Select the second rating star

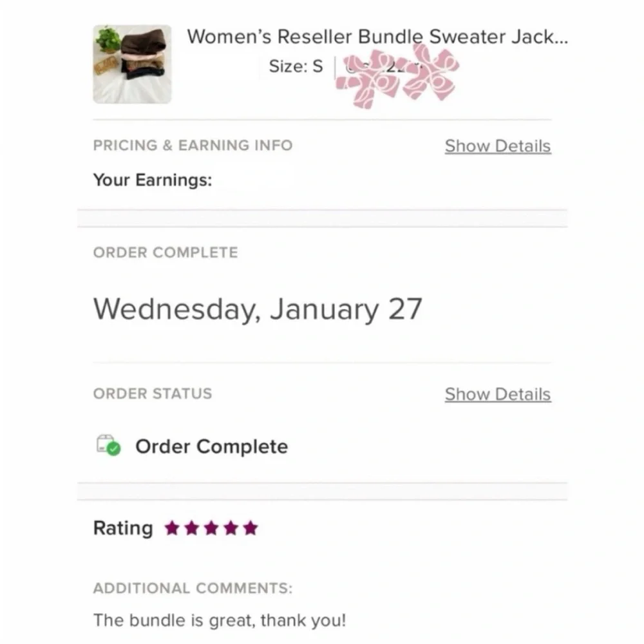click(192, 529)
